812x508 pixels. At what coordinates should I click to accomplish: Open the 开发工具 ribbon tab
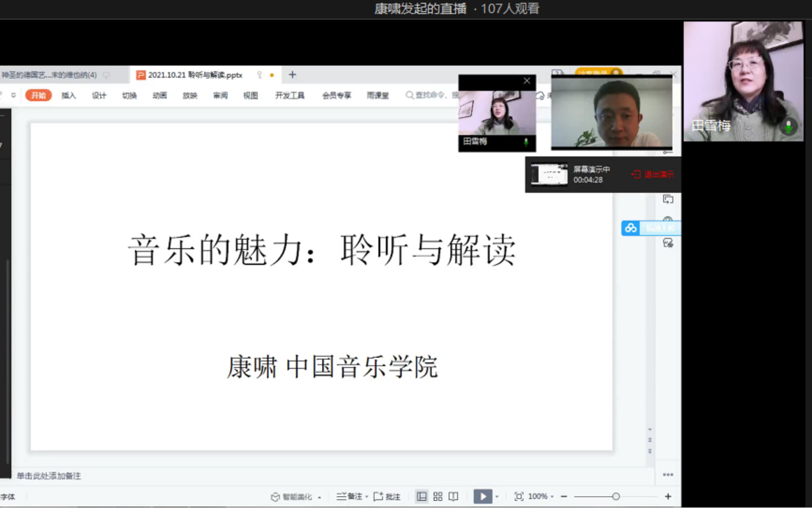point(290,95)
